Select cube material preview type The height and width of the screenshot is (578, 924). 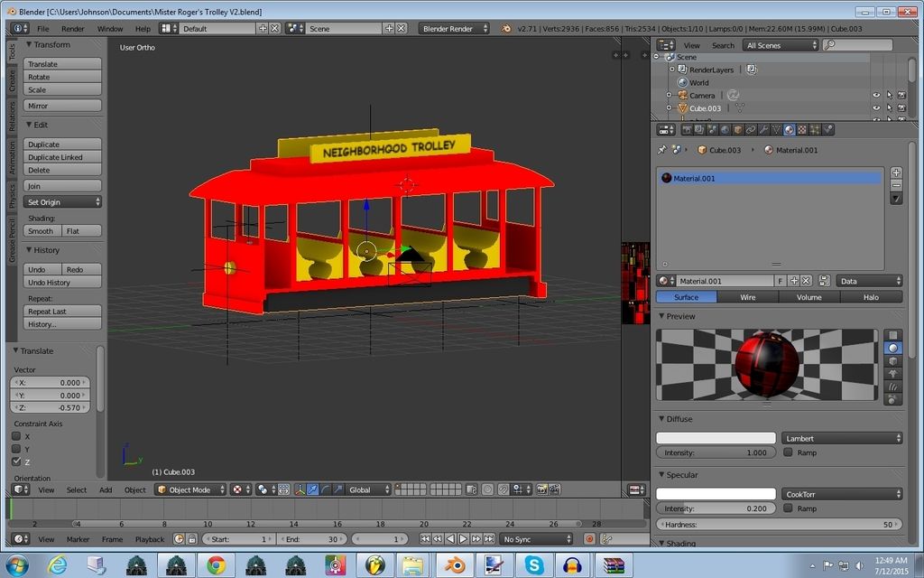click(x=892, y=361)
